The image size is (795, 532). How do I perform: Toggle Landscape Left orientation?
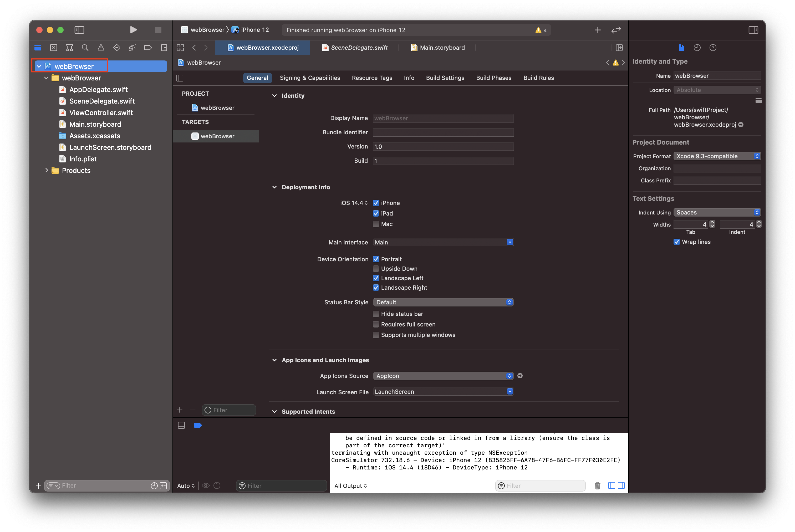point(376,278)
